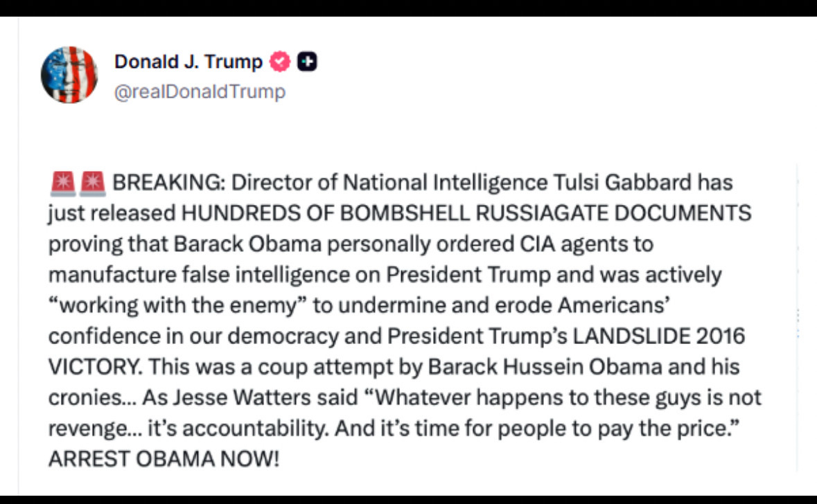Click the black plus badge icon
The width and height of the screenshot is (817, 504).
click(307, 62)
